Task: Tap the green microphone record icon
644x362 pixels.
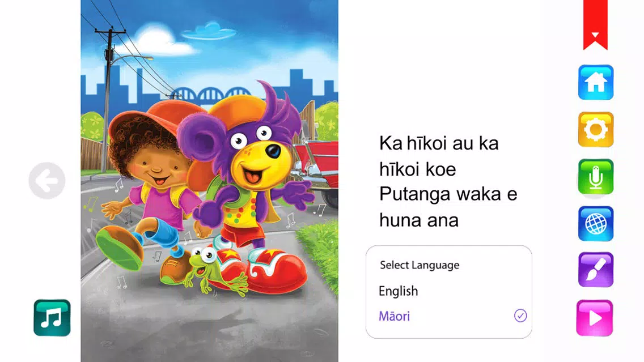Action: tap(596, 177)
